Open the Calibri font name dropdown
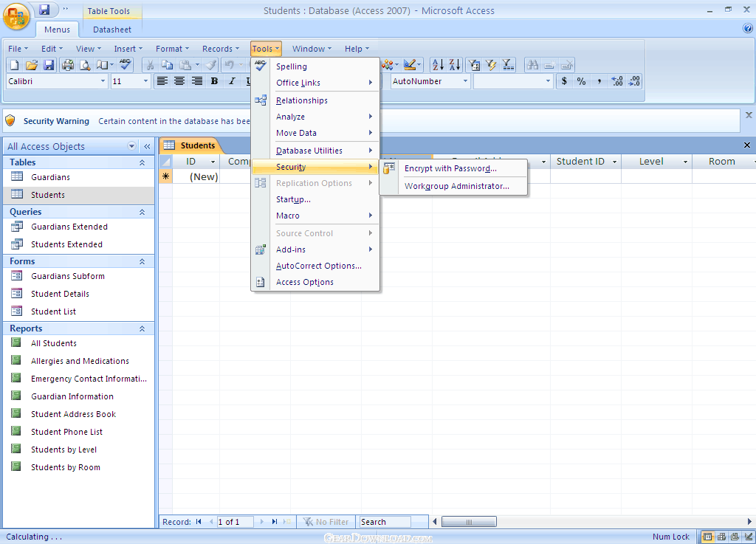 103,81
